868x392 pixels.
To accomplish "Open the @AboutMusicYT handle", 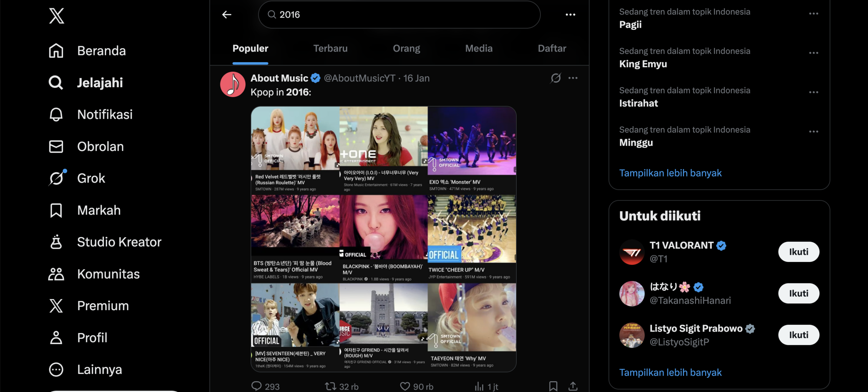I will [x=359, y=78].
